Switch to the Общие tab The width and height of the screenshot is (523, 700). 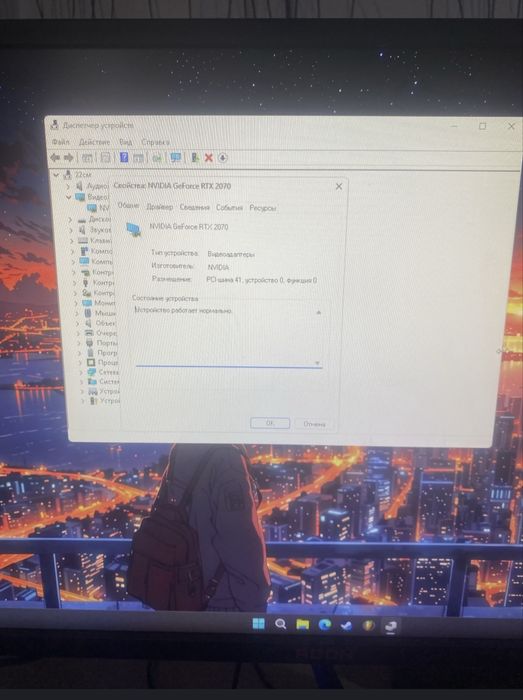click(128, 205)
